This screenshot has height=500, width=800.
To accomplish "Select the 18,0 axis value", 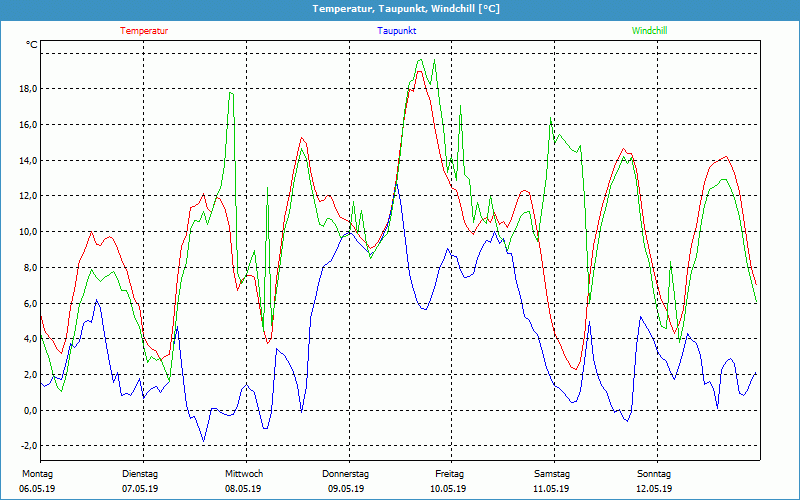I will click(29, 89).
